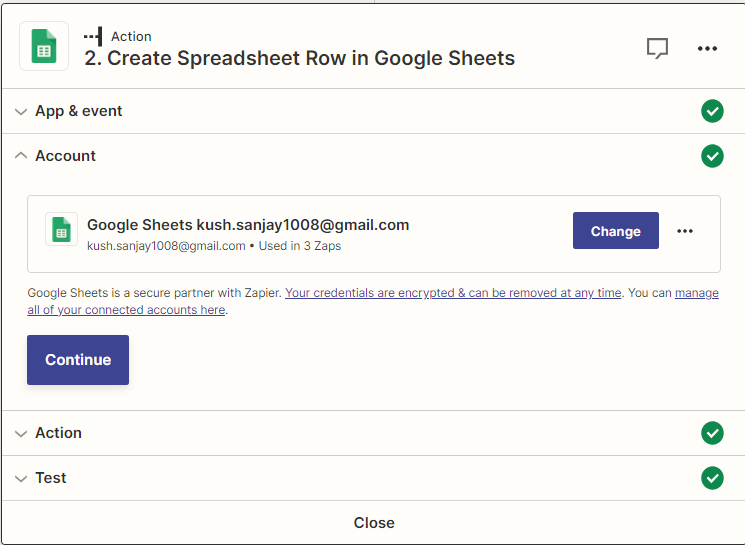745x545 pixels.
Task: Open the credentials are encrypted link
Action: pos(453,293)
